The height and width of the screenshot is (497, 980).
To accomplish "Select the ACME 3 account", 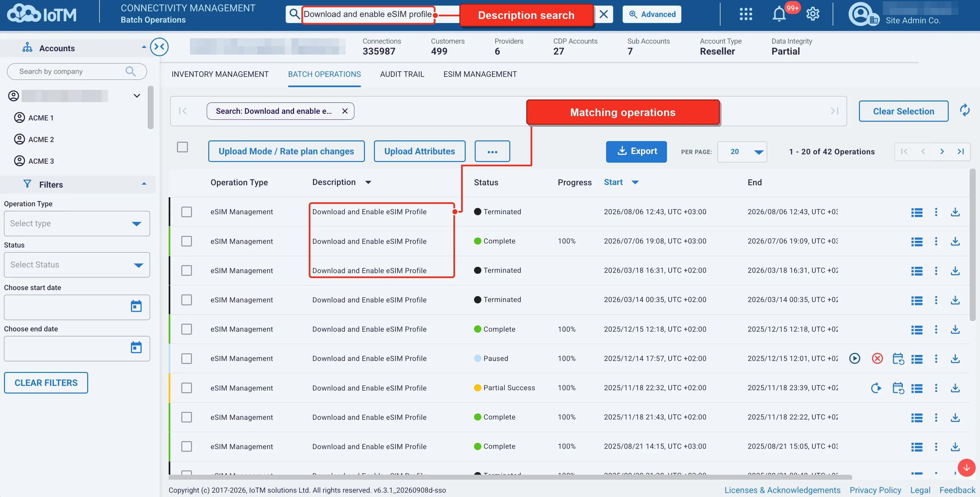I will coord(34,161).
